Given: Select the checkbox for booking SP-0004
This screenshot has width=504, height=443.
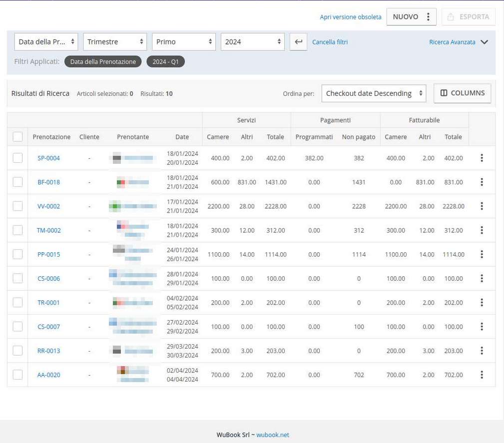Looking at the screenshot, I should (17, 158).
